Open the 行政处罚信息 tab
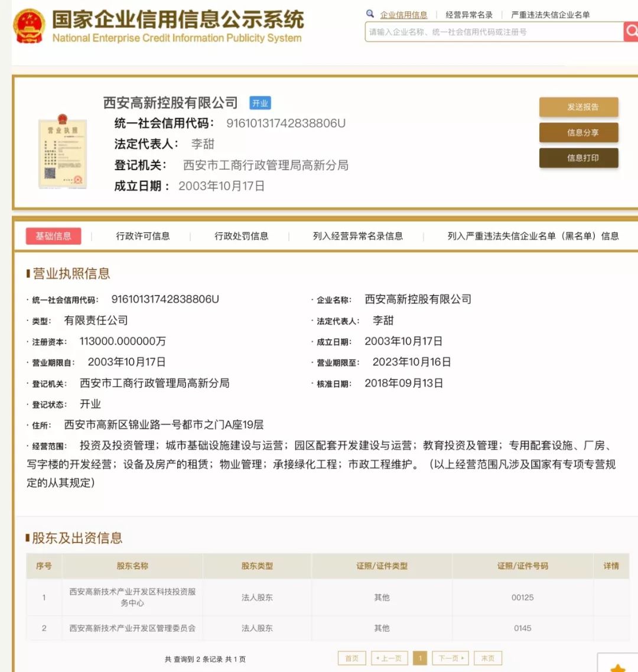 (241, 236)
